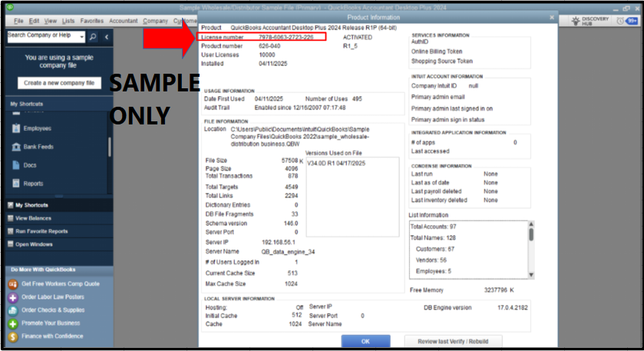Click the Finance with Confidence link

pyautogui.click(x=52, y=336)
